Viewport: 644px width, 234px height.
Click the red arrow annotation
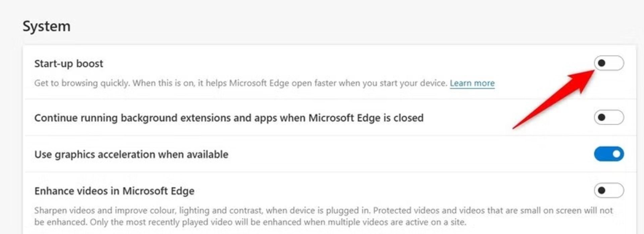point(553,99)
